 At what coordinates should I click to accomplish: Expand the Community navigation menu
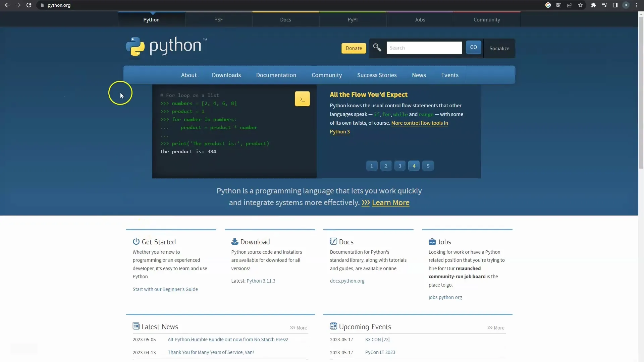(x=326, y=75)
